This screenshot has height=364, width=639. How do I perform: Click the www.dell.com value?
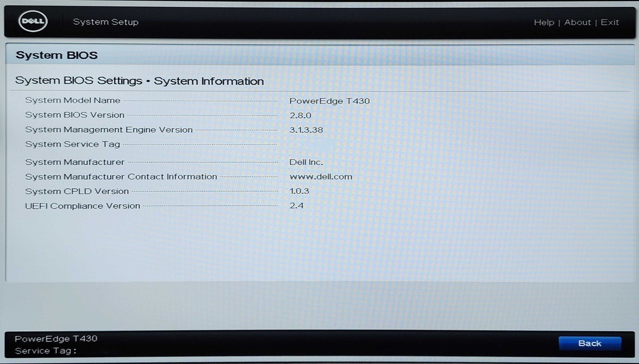(321, 177)
